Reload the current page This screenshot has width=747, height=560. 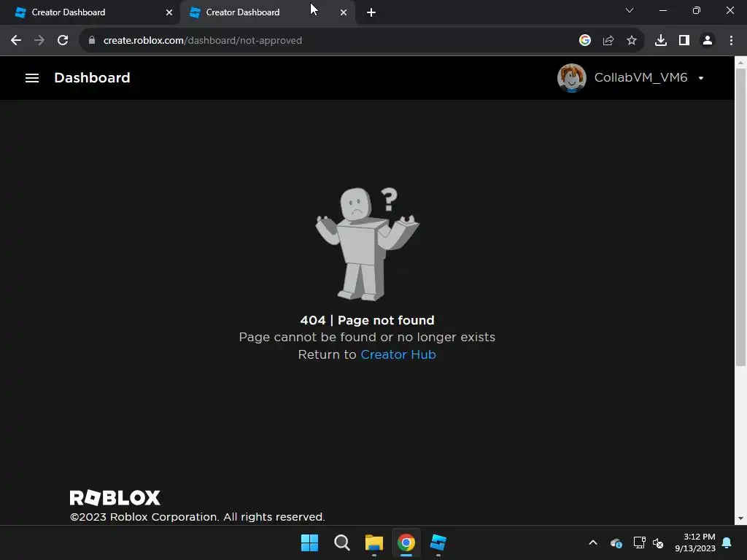click(63, 41)
